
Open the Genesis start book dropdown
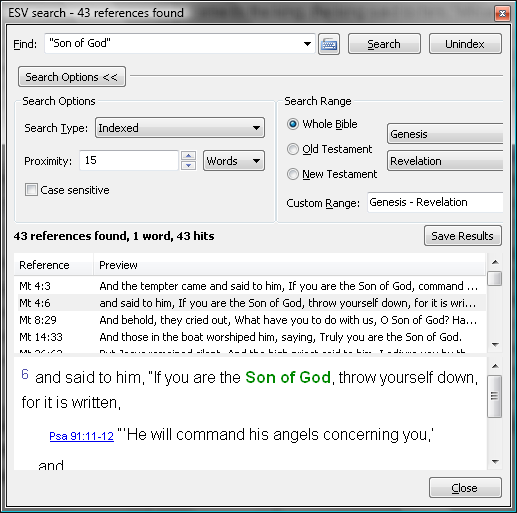[445, 134]
